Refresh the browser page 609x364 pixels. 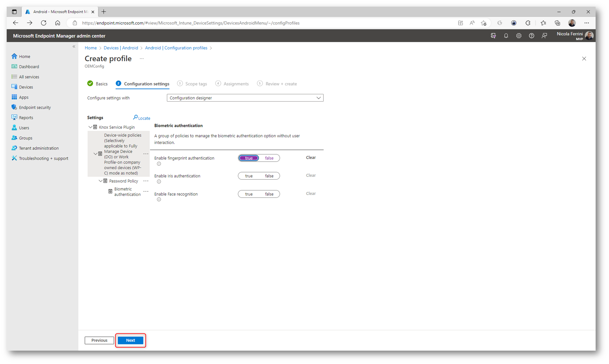point(44,23)
